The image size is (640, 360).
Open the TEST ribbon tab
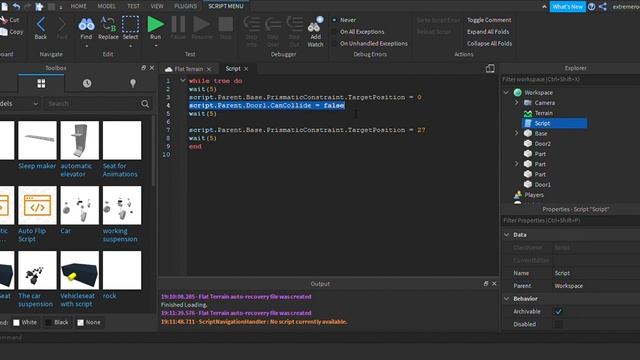pos(133,6)
